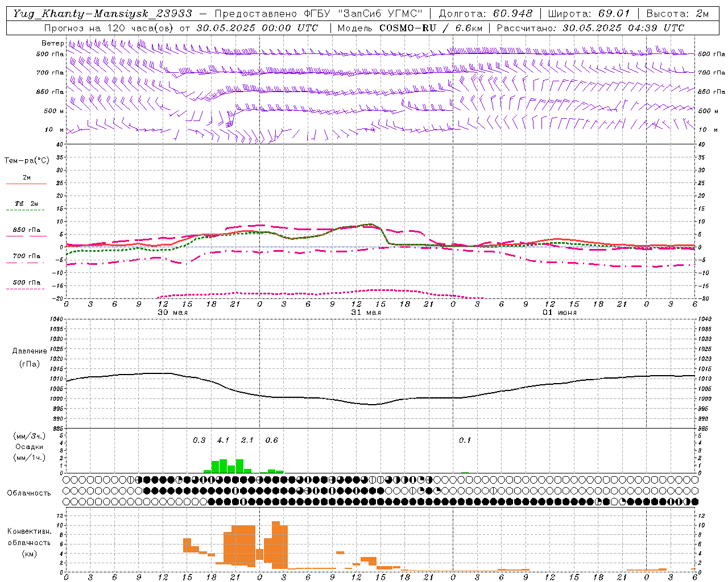Screen dimensions: 728x582
Task: Click the Конвективн. panel label
Action: coord(29,531)
